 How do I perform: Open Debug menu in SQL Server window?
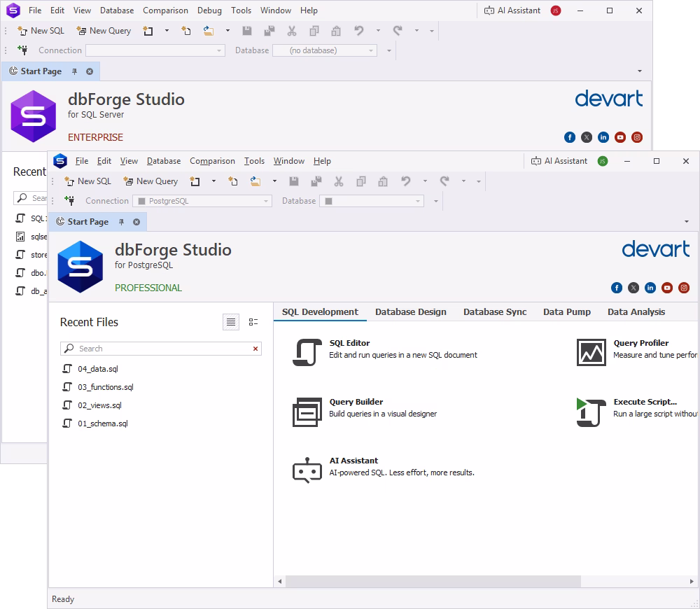(x=209, y=10)
